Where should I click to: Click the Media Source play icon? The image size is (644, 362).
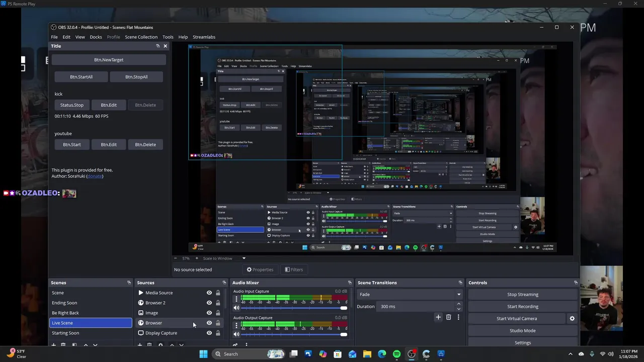pos(141,293)
